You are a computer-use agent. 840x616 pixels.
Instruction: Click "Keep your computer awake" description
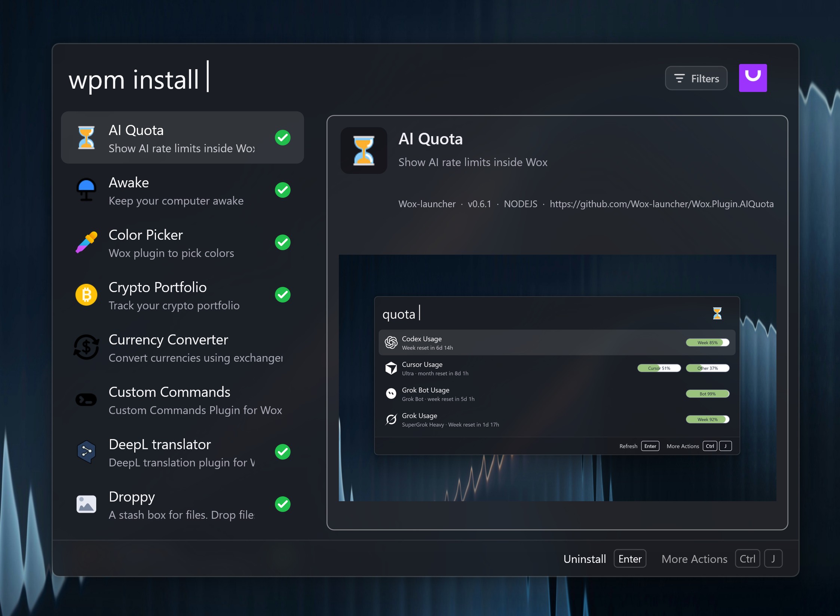[176, 201]
